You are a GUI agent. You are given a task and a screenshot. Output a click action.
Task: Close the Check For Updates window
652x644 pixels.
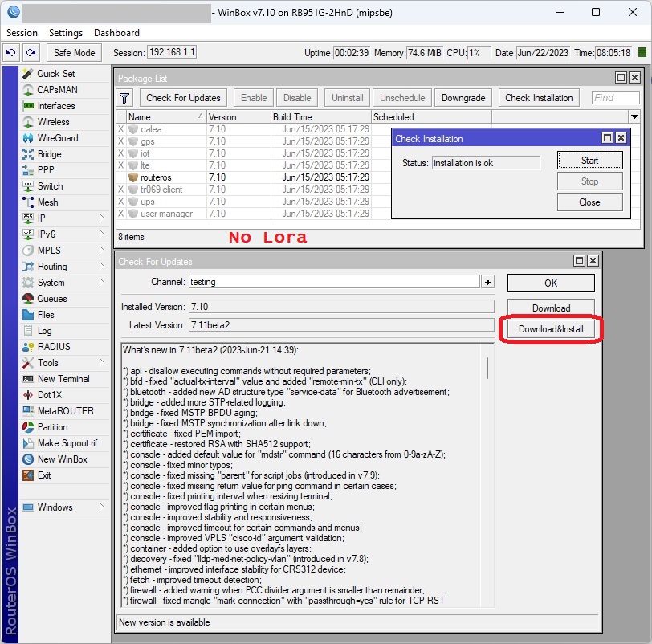pyautogui.click(x=593, y=261)
